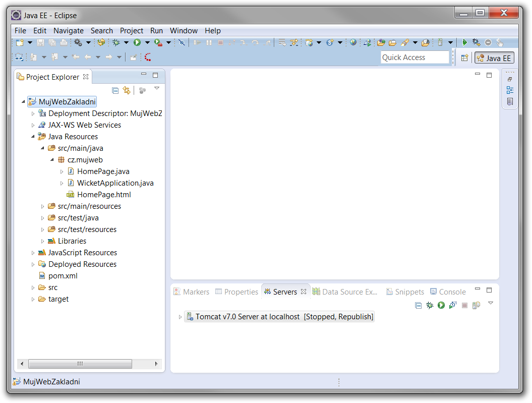The height and width of the screenshot is (403, 532).
Task: Expand the src/main/resources folder
Action: click(43, 206)
